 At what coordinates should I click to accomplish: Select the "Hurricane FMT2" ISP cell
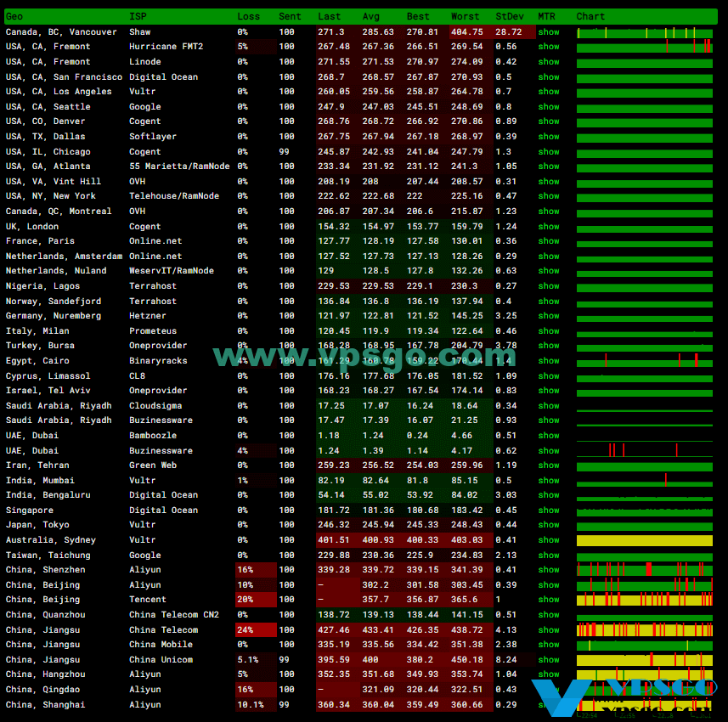pos(166,47)
